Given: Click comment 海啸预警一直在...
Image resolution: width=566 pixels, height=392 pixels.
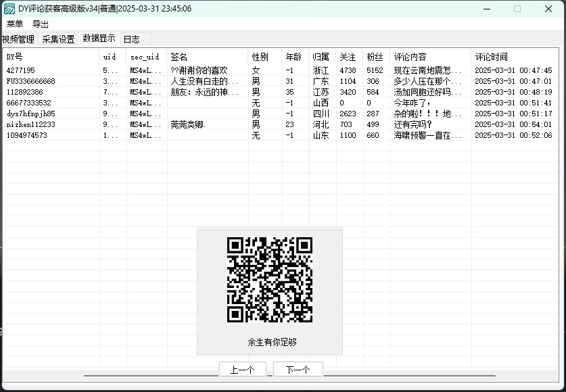Looking at the screenshot, I should tap(427, 135).
